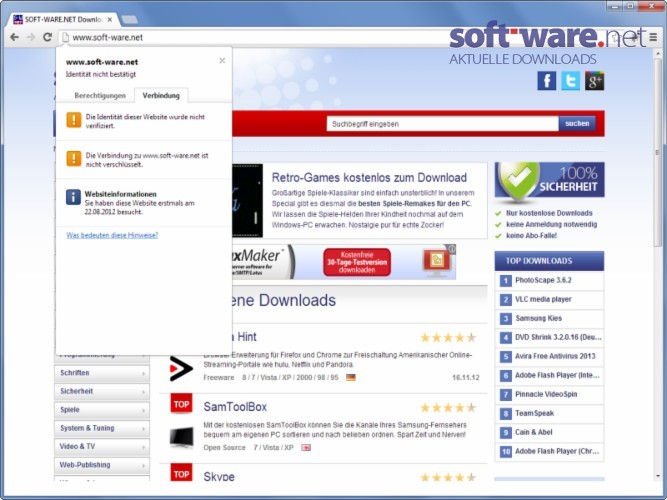The image size is (667, 500).
Task: Expand the System & Tuning category
Action: coord(102,428)
